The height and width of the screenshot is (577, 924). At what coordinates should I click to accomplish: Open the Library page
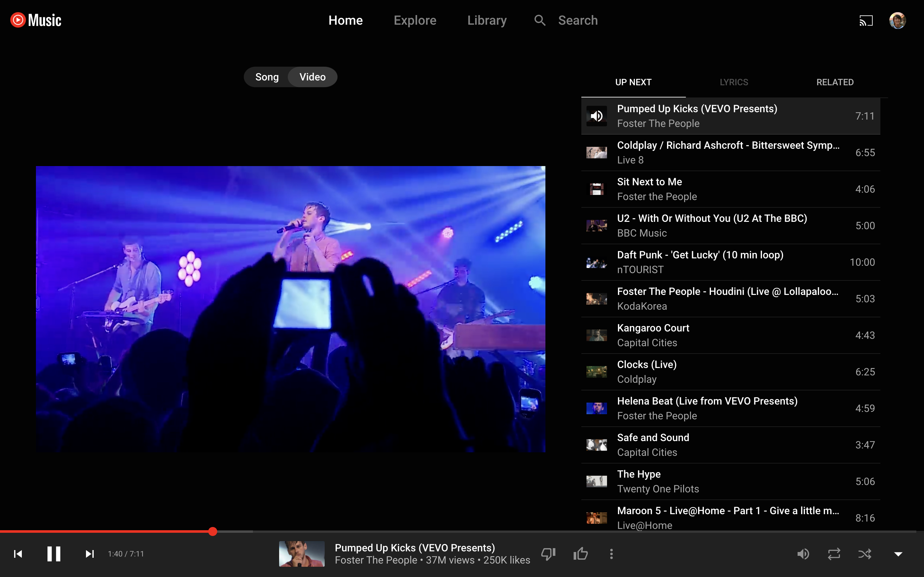tap(487, 21)
